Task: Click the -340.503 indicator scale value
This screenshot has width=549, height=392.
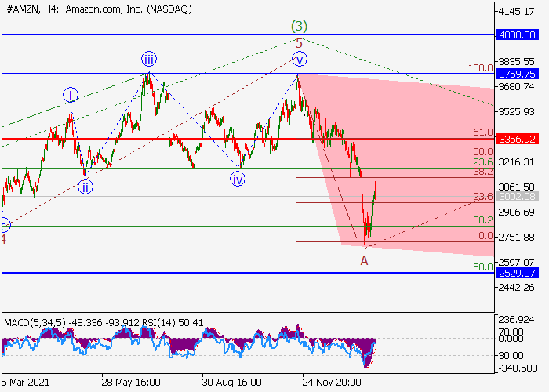Action: (x=518, y=368)
